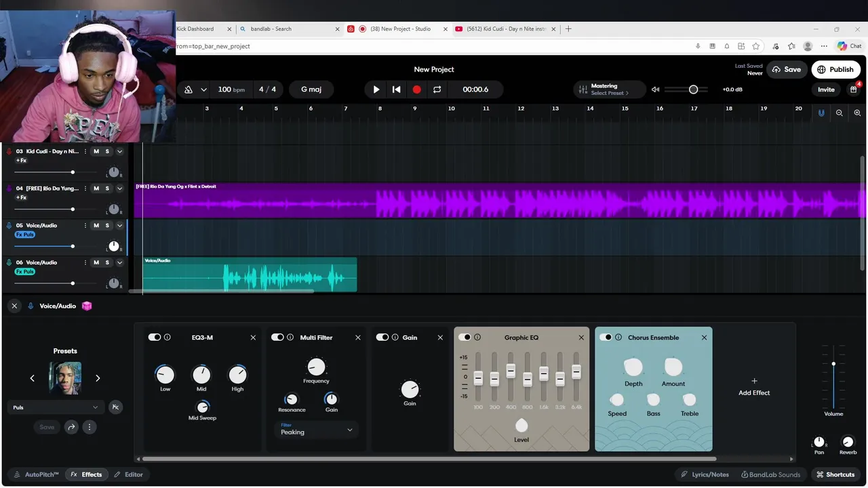Arm track 06 microphone icon
Viewport: 868px width, 488px height.
click(x=9, y=262)
